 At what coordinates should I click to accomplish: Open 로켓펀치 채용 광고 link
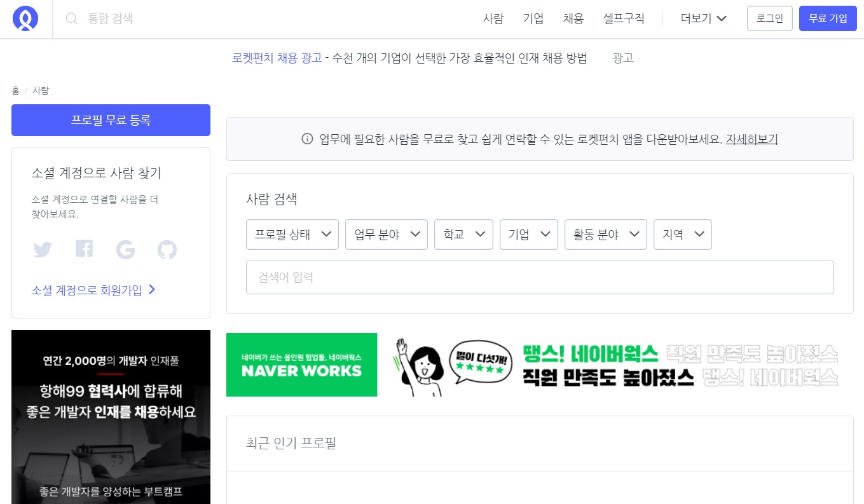277,58
